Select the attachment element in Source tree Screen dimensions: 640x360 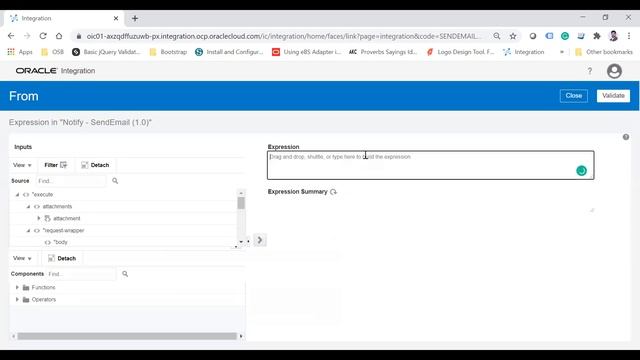click(67, 218)
